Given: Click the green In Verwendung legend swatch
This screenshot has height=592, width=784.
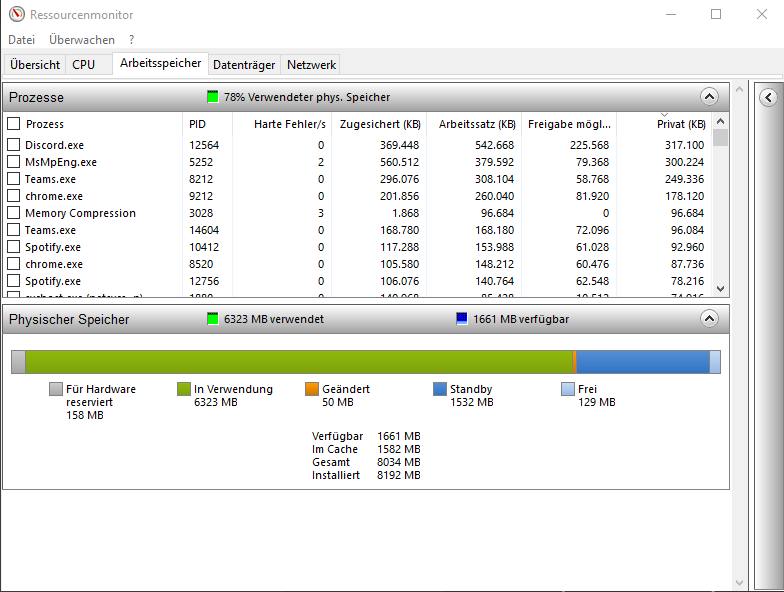Looking at the screenshot, I should coord(184,389).
